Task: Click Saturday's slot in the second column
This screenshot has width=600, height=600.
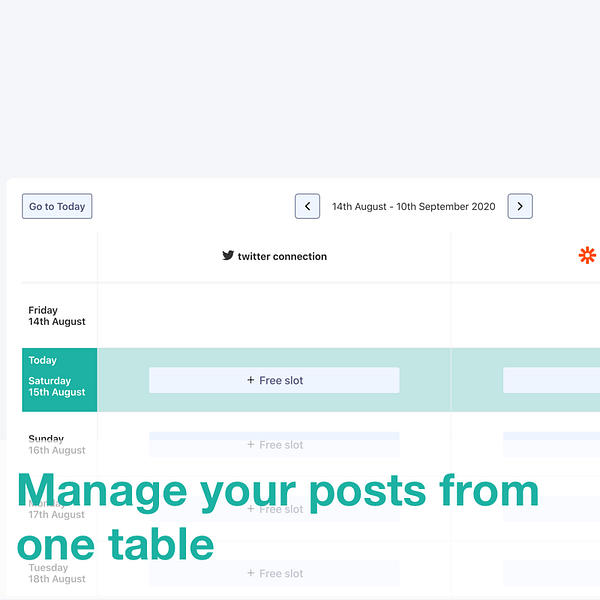Action: 551,380
